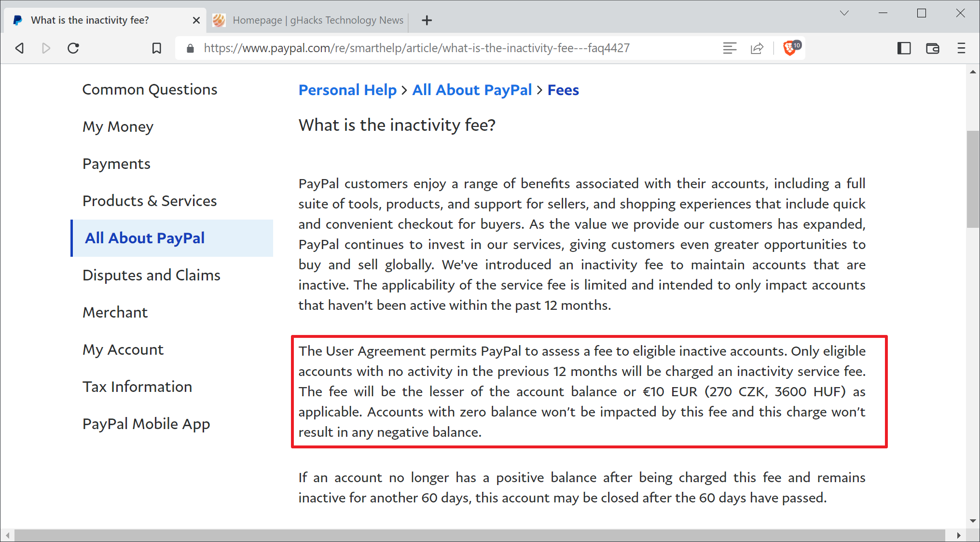Select the 'All About PayPal' menu item
The width and height of the screenshot is (980, 542).
(144, 237)
